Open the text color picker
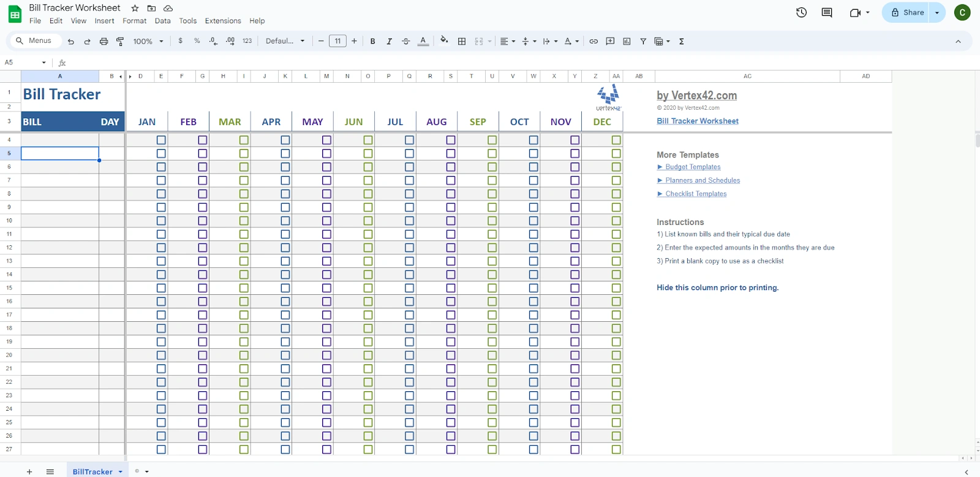The width and height of the screenshot is (980, 477). tap(423, 41)
